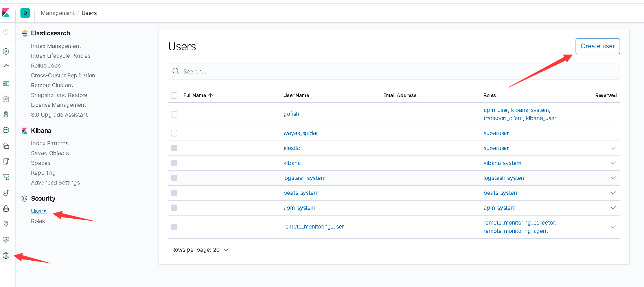Click the disabled checkbox for logstash_system row

[x=174, y=178]
